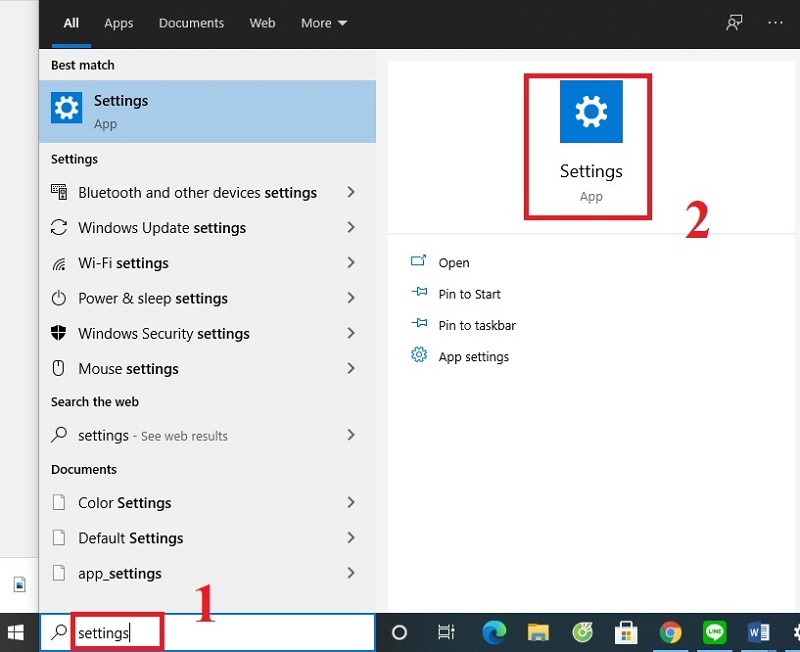Expand Bluetooth and other devices settings chevron
Viewport: 800px width, 652px height.
[x=350, y=192]
